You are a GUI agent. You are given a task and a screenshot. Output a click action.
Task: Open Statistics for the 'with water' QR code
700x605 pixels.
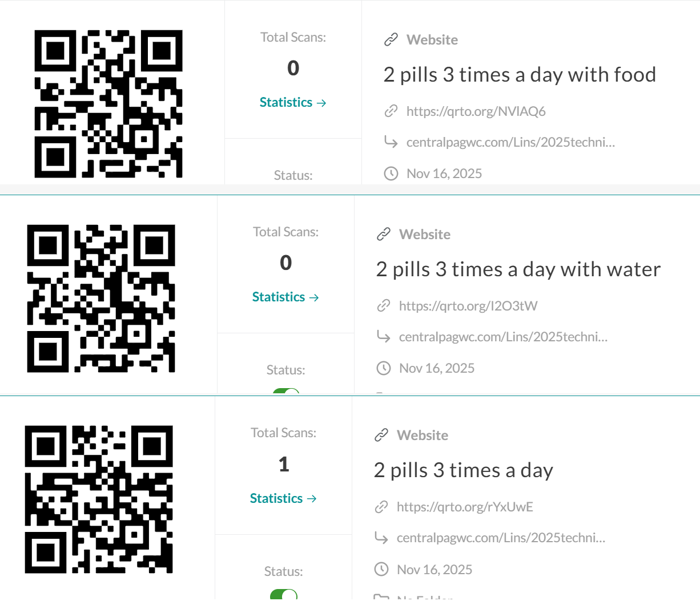(285, 297)
